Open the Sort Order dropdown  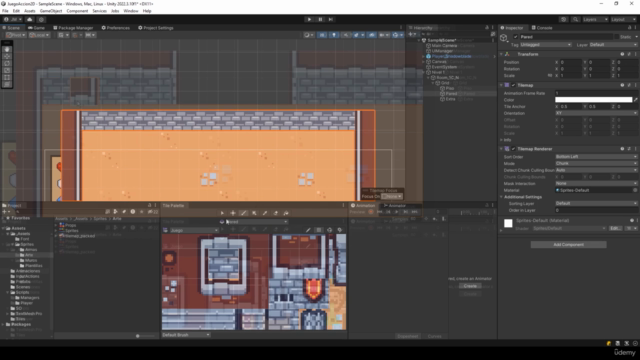click(596, 156)
